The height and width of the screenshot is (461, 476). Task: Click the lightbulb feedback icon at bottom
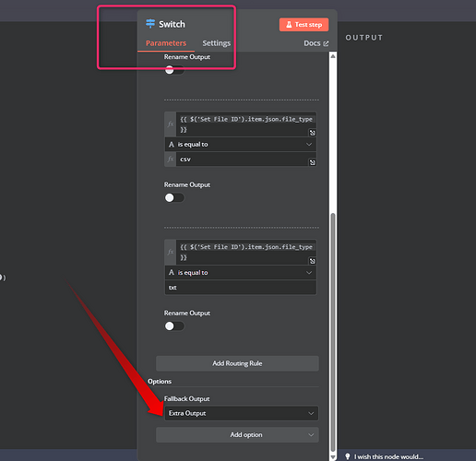click(x=348, y=456)
